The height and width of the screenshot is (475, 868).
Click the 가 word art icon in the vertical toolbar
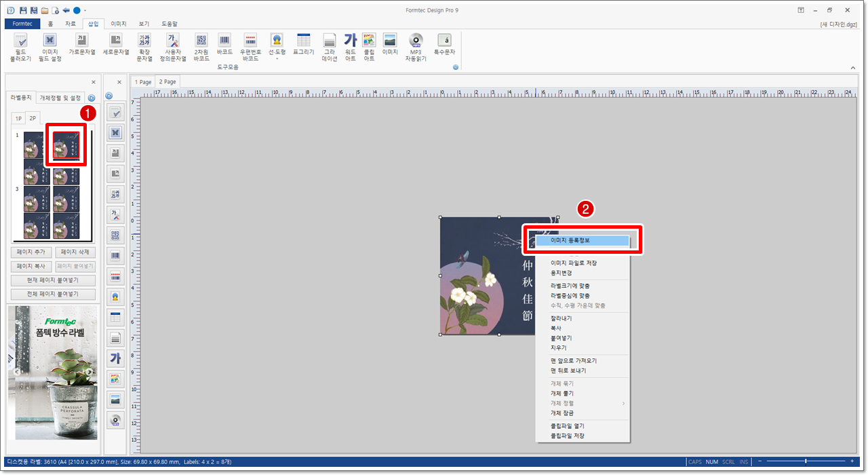[x=115, y=358]
